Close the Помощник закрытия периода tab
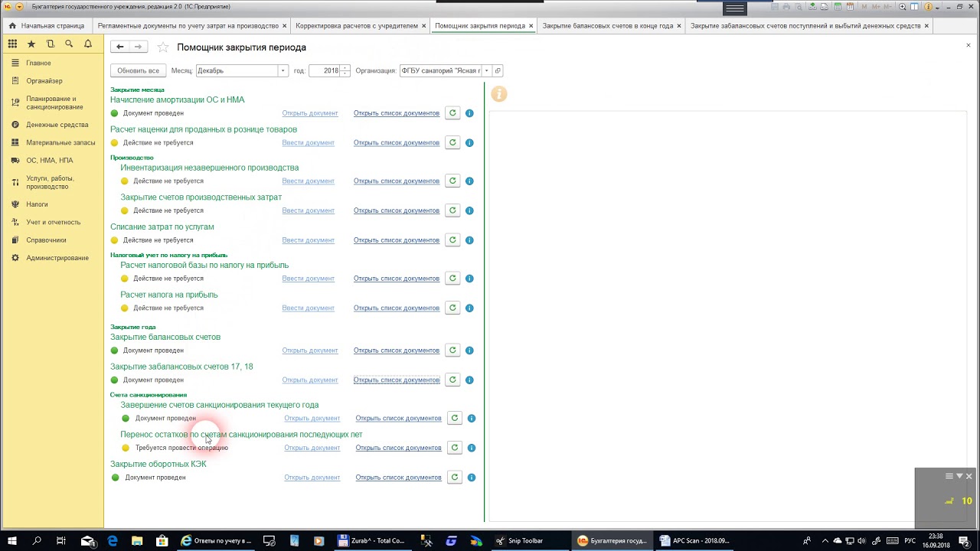Image resolution: width=980 pixels, height=551 pixels. pyautogui.click(x=531, y=26)
